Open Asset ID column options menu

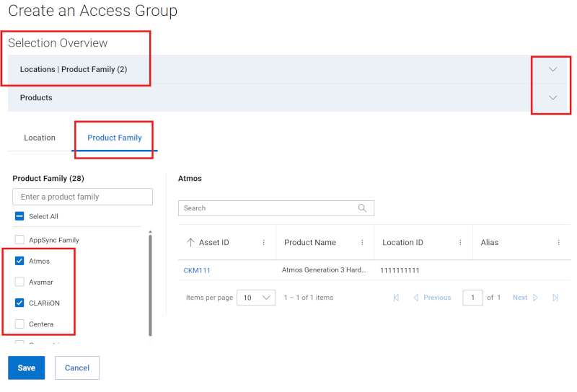pos(263,243)
